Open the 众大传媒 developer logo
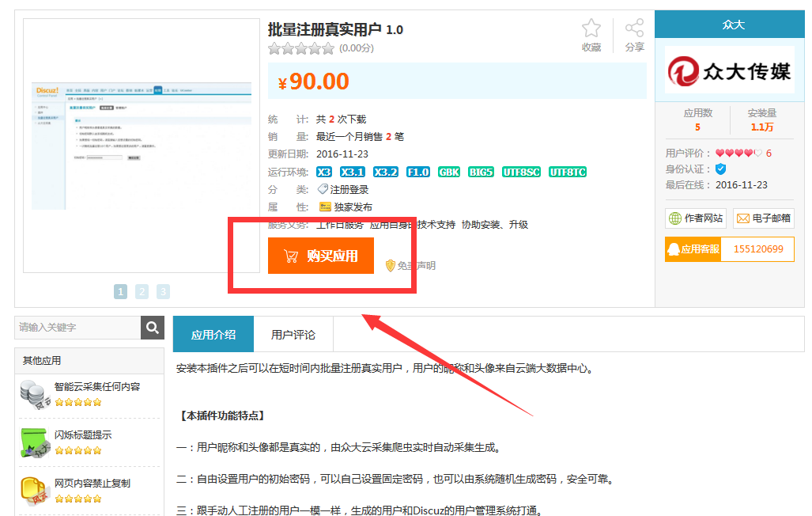Screen dimensions: 812x516 coord(729,70)
